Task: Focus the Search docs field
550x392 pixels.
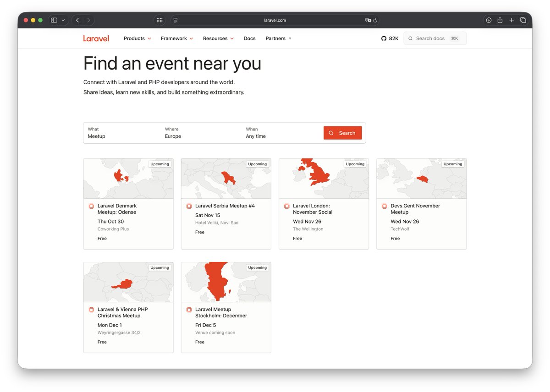Action: point(435,38)
